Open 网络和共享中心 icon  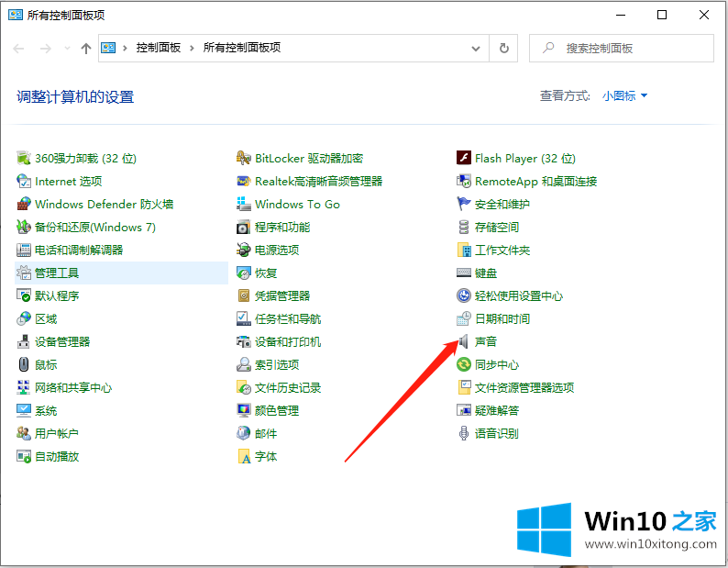pyautogui.click(x=24, y=387)
